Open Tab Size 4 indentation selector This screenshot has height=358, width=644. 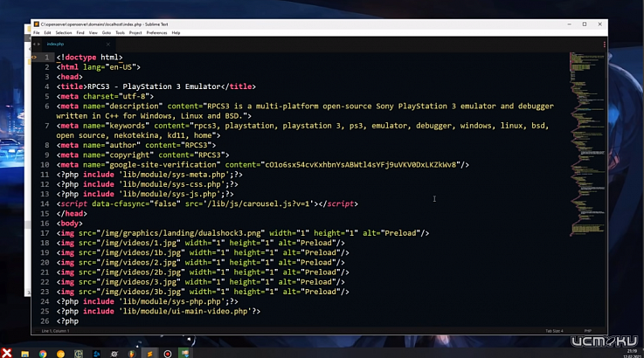[x=554, y=331]
